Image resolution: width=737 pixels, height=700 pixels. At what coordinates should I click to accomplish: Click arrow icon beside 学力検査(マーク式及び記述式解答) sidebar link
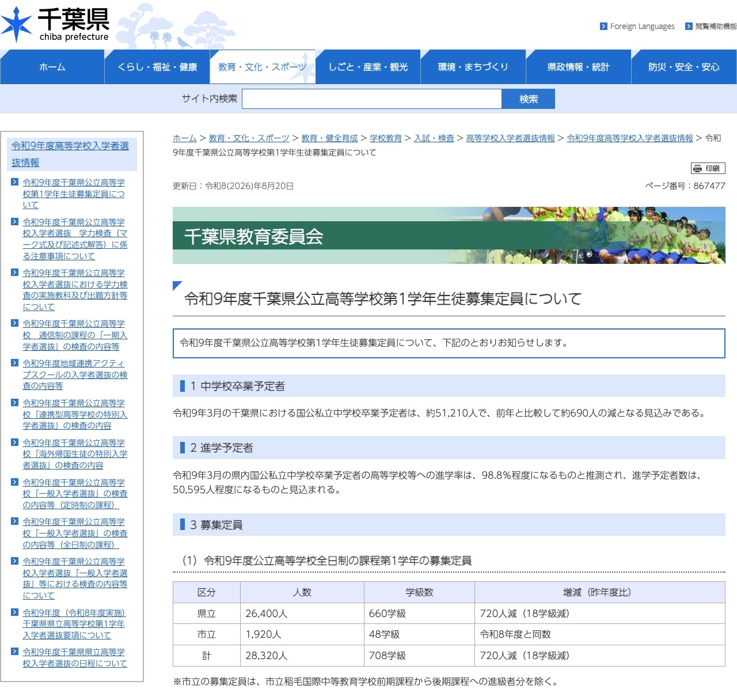(x=15, y=222)
